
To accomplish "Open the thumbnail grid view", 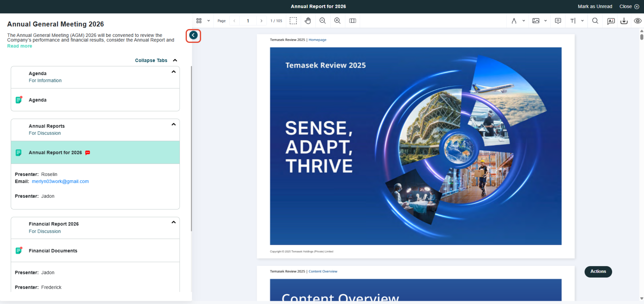I will pos(199,21).
